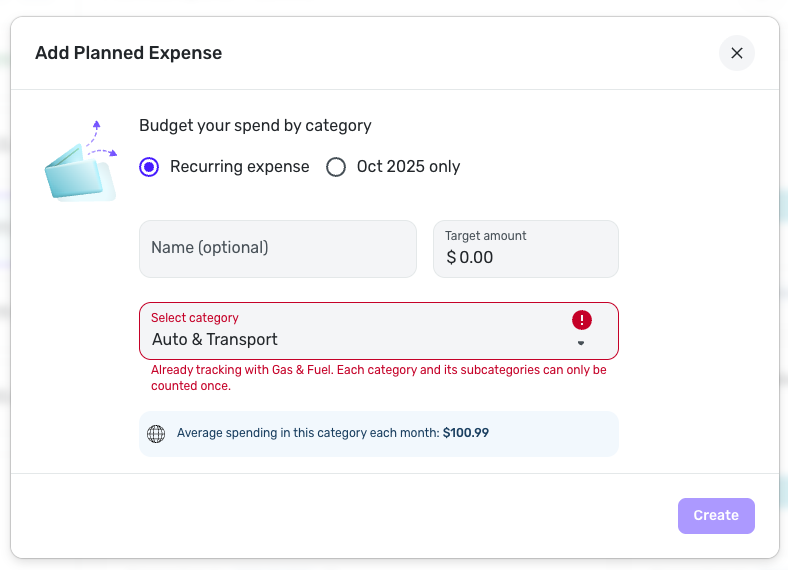Screen dimensions: 788x570
Task: Click the "Recurring expense" label text
Action: pos(240,167)
